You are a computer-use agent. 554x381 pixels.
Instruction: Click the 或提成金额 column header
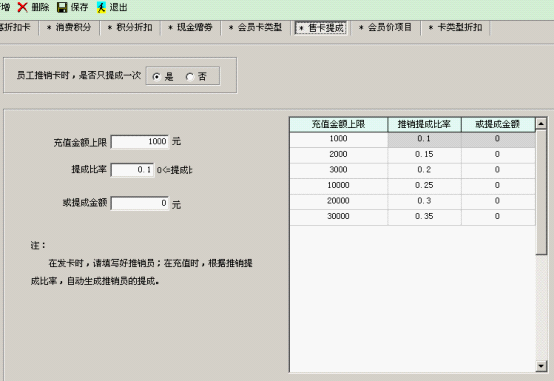click(x=497, y=124)
